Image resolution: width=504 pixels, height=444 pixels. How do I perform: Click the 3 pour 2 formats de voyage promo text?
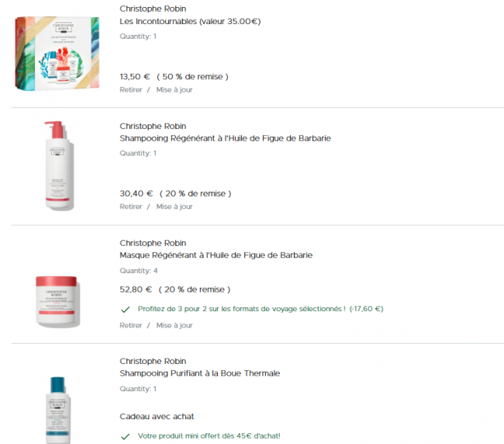coord(261,309)
